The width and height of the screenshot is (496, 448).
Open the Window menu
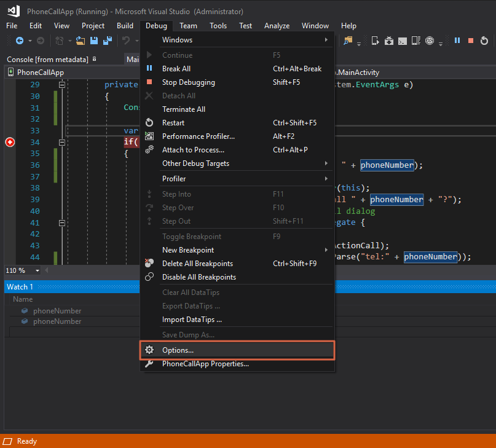click(315, 26)
